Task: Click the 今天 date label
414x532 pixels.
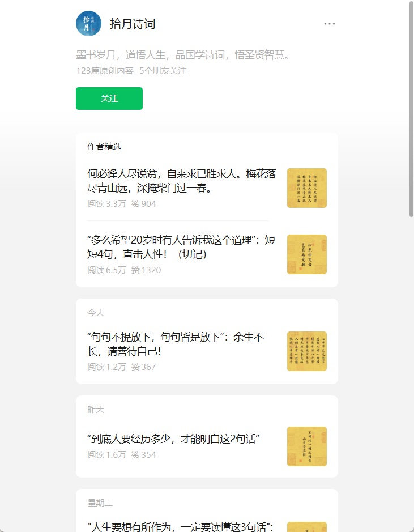Action: [96, 312]
